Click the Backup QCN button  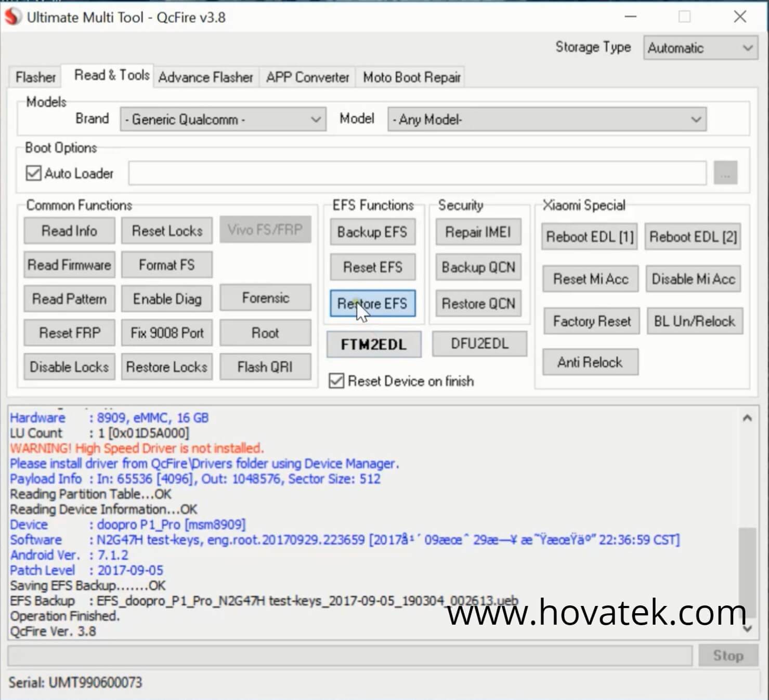click(x=478, y=267)
